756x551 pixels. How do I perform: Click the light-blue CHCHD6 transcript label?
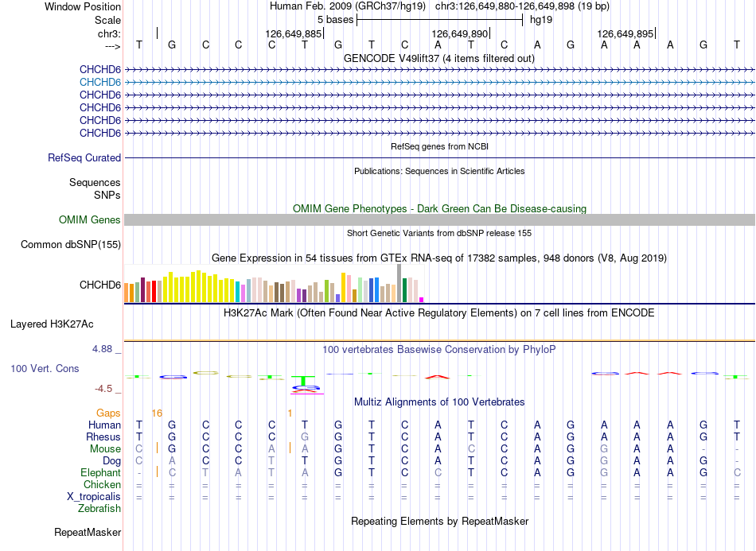(99, 83)
